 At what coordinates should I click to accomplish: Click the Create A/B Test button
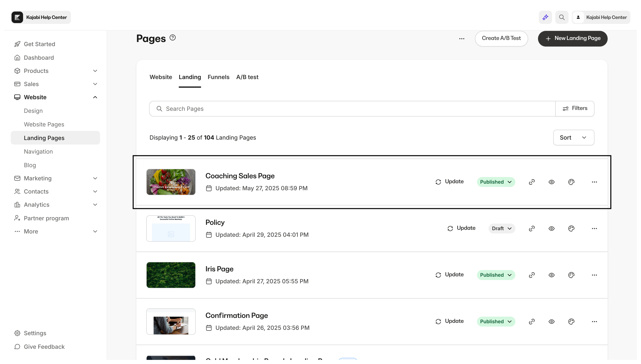pyautogui.click(x=501, y=38)
